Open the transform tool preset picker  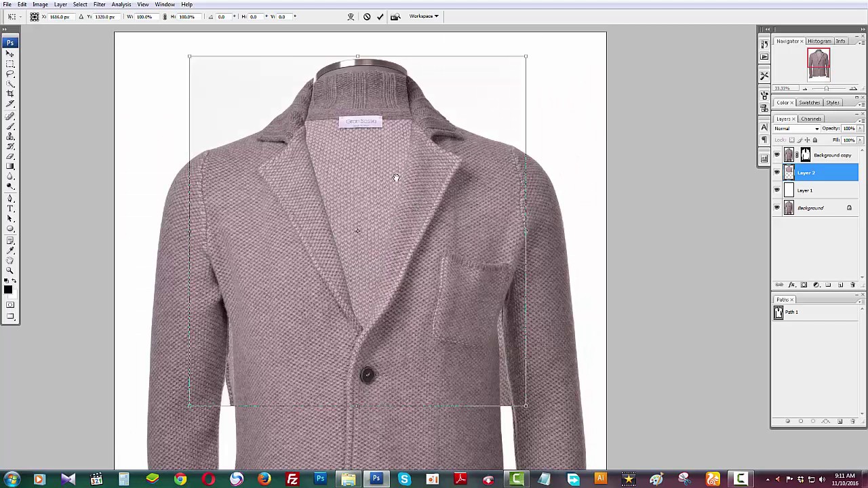tap(15, 16)
